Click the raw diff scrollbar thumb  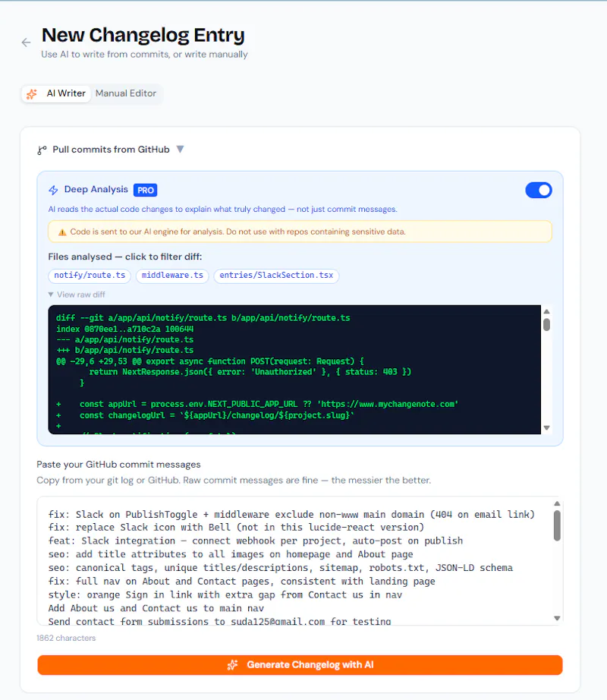pos(546,324)
